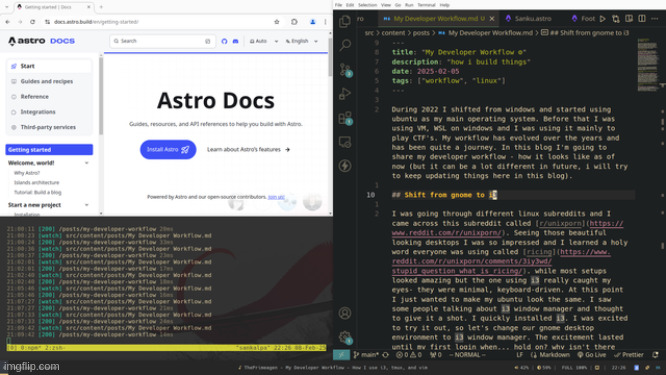This screenshot has width=666, height=375.
Task: Open the browser profile avatar
Action: [313, 22]
